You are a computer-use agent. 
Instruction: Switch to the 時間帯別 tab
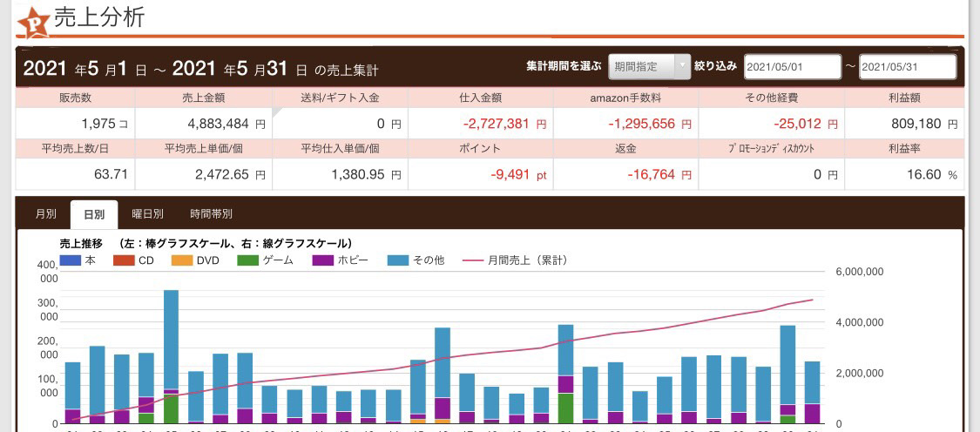point(211,213)
